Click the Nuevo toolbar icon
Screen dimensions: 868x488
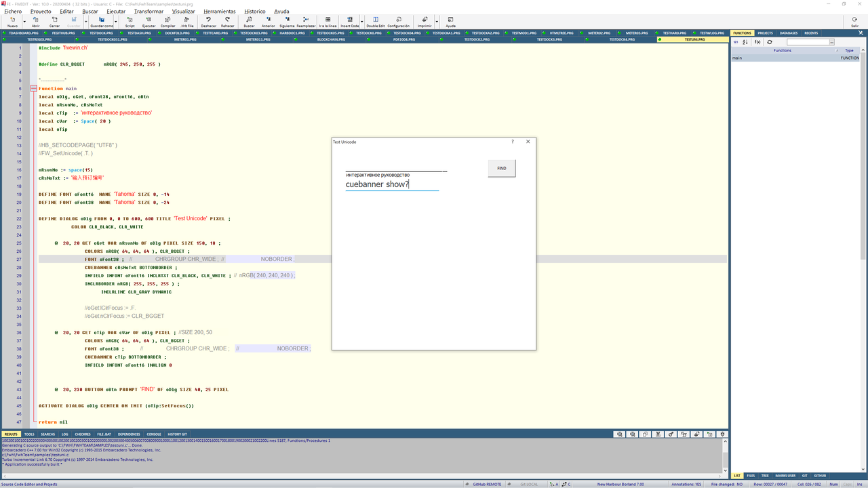coord(12,21)
